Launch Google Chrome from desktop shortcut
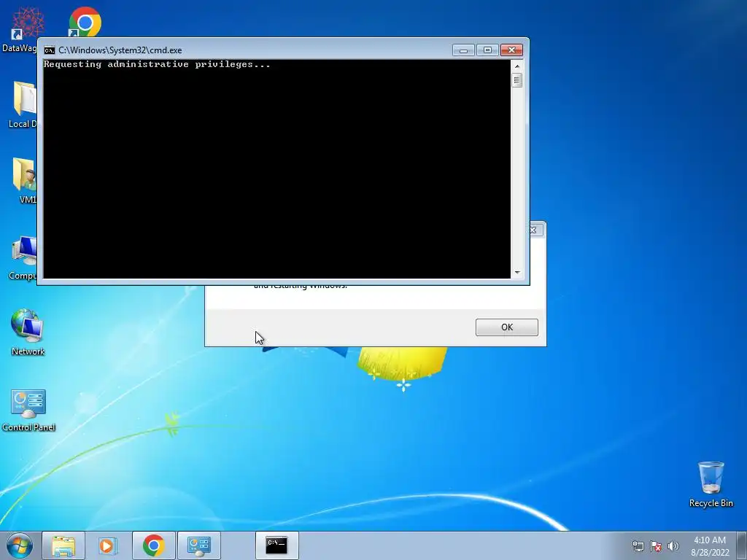Screen dimensions: 747x560 coord(85,22)
